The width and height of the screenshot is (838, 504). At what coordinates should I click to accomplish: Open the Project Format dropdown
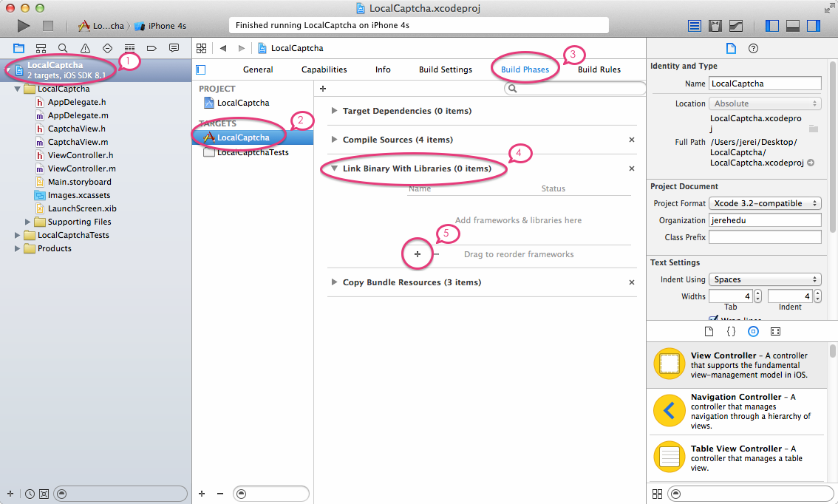[765, 203]
